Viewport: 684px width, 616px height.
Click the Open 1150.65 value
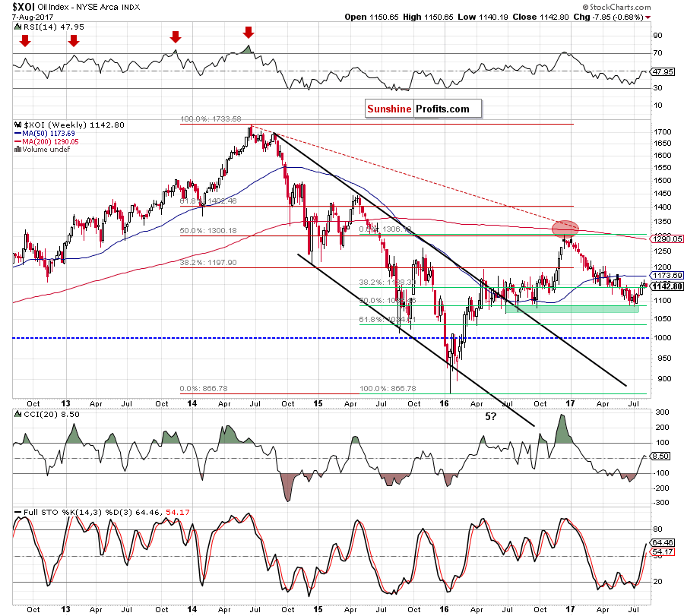(x=371, y=17)
